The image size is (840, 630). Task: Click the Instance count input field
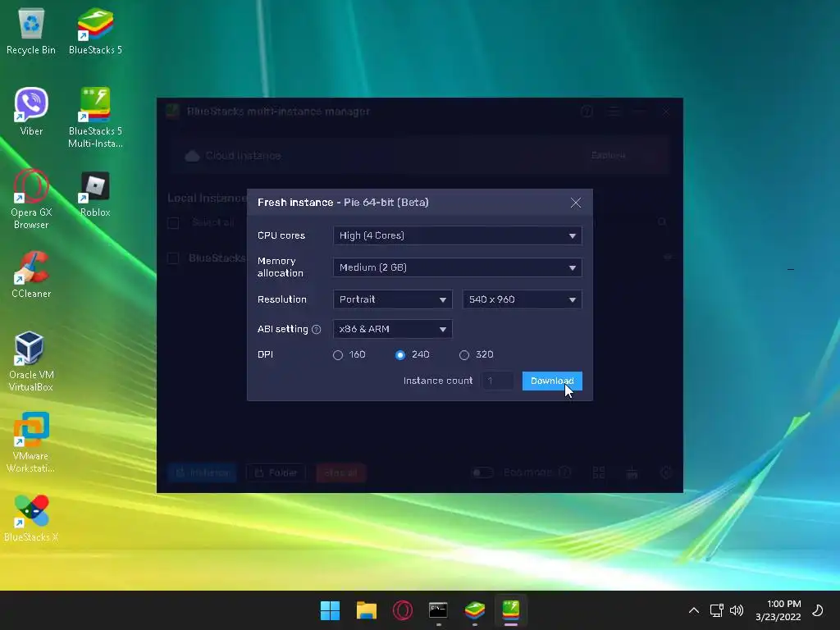pos(498,381)
